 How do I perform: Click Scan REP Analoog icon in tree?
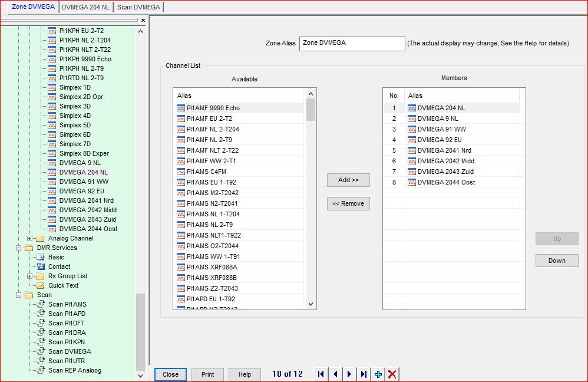click(x=41, y=370)
